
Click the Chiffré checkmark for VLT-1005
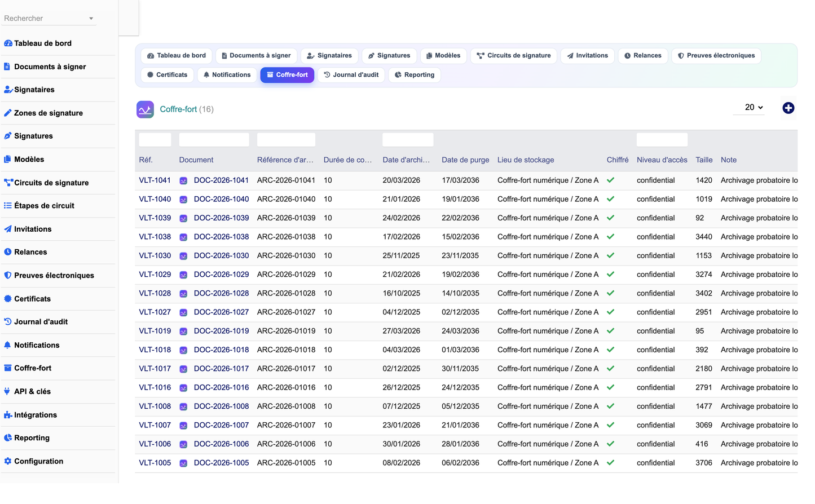click(610, 463)
